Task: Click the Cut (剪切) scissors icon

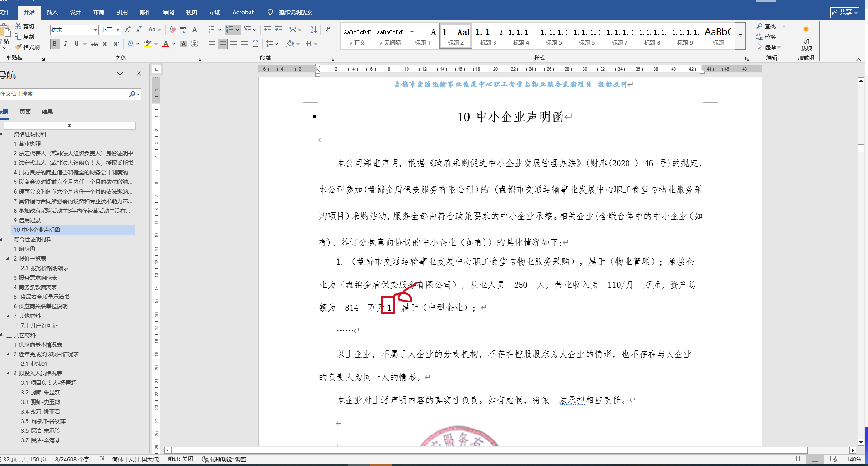Action: point(19,26)
